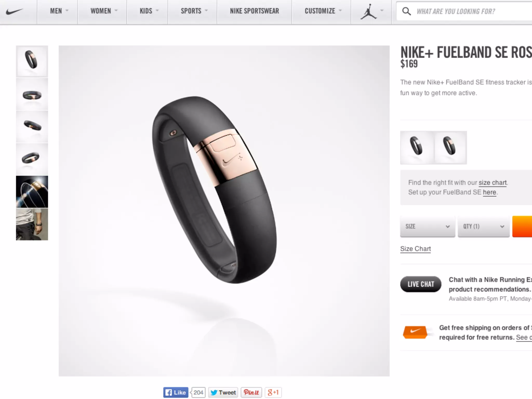This screenshot has width=532, height=399.
Task: Click the orange Nike shipping box icon
Action: tap(415, 332)
